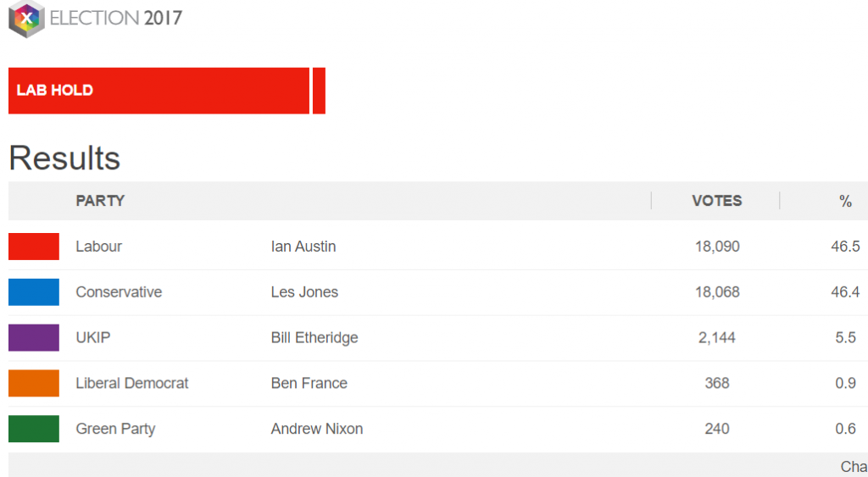Click Conservative's 46.4 percent value
Image resolution: width=868 pixels, height=477 pixels.
pyautogui.click(x=845, y=292)
